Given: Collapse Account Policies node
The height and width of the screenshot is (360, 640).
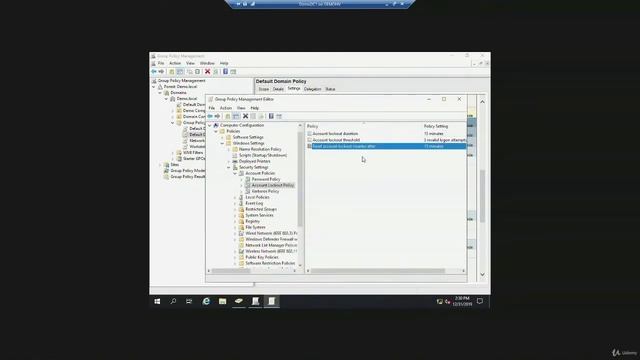Looking at the screenshot, I should click(235, 173).
